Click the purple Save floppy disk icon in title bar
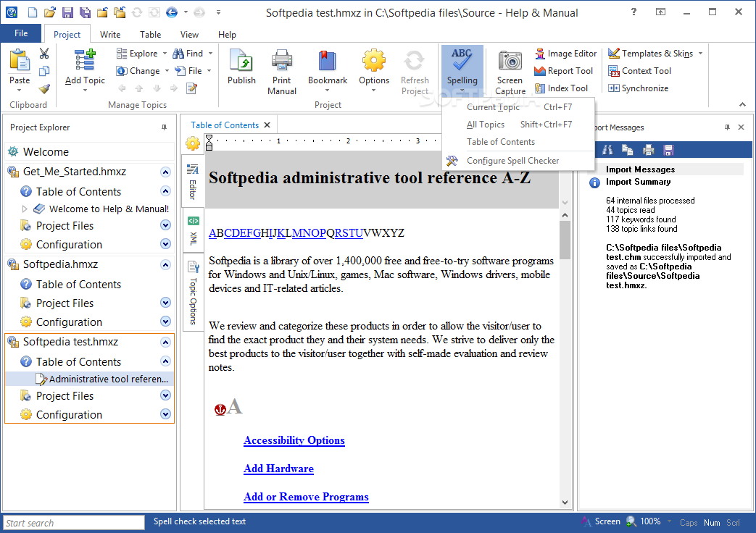 coord(67,12)
